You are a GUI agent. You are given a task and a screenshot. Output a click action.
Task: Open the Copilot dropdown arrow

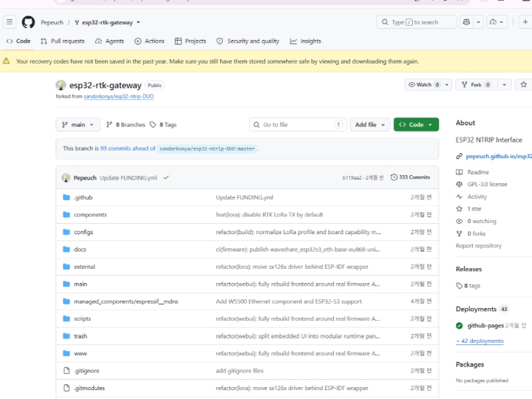[478, 22]
